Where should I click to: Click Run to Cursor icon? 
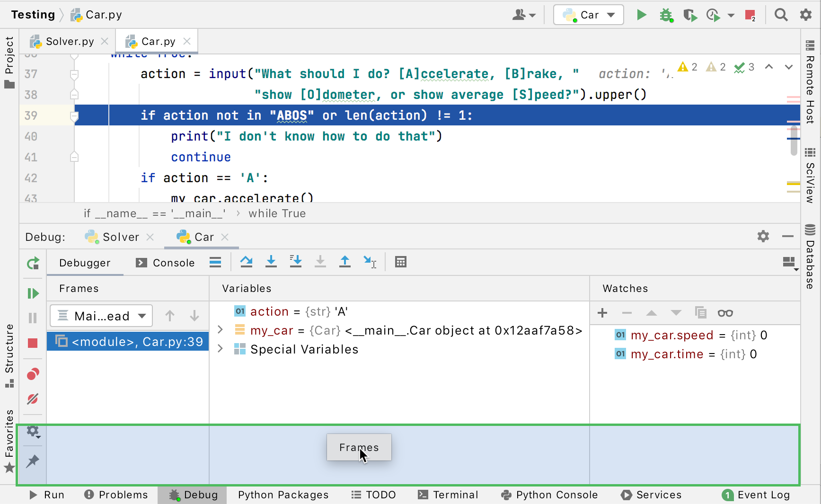[370, 262]
